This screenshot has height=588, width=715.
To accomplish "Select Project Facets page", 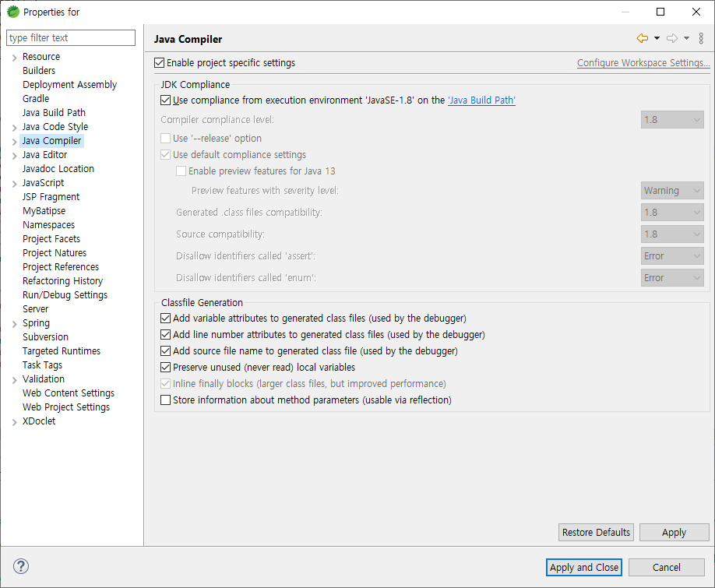I will 51,239.
